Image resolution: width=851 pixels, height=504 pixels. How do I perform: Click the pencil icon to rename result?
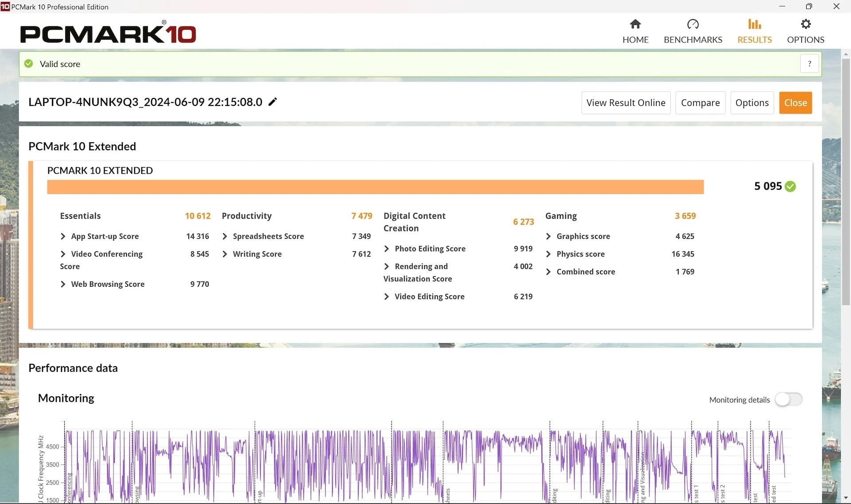coord(273,102)
